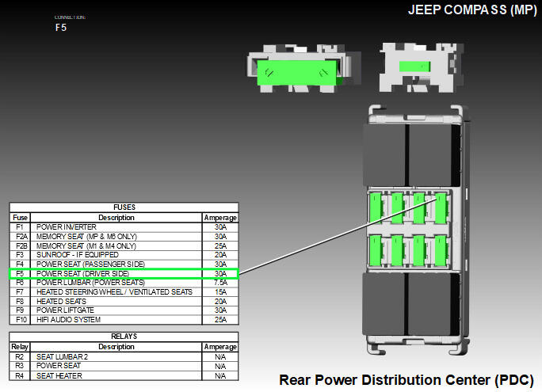The height and width of the screenshot is (392, 542).
Task: Click the 30A amperage in highlighted F5 row
Action: point(220,273)
